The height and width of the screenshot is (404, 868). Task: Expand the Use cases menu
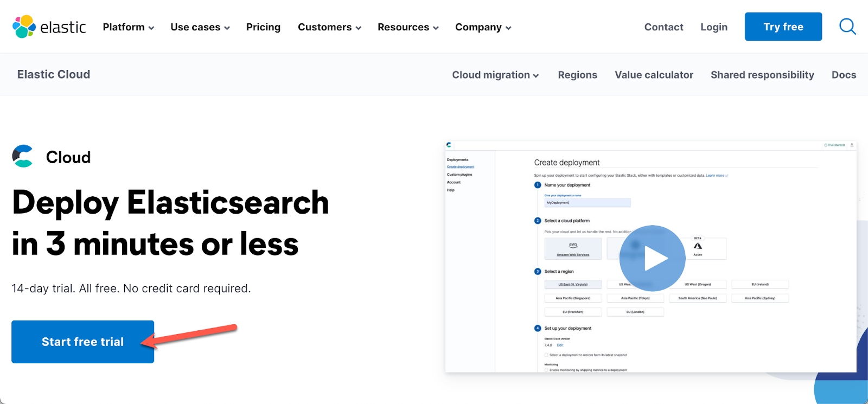tap(200, 27)
